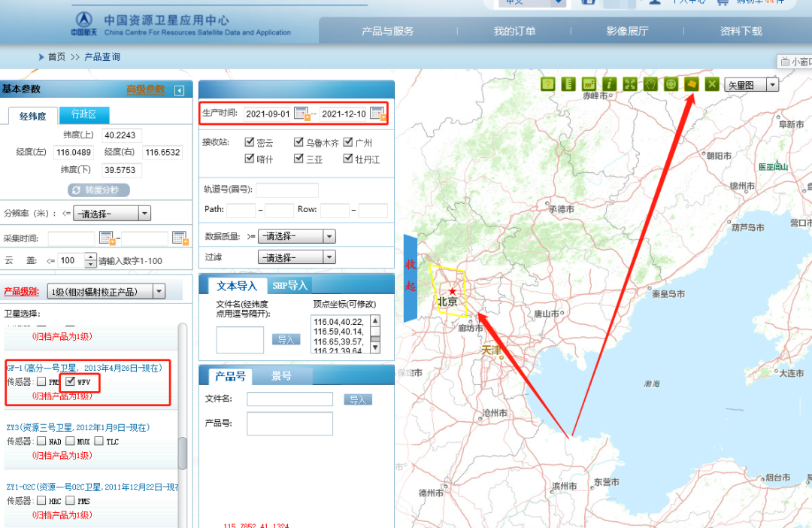Toggle the 广州 receiving station checkbox
Image resolution: width=812 pixels, height=528 pixels.
coord(348,141)
